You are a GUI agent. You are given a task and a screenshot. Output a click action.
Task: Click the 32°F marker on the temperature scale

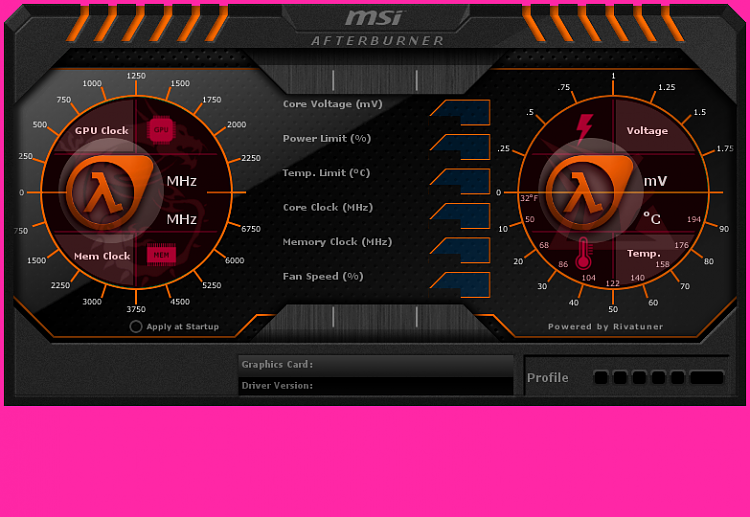click(529, 198)
